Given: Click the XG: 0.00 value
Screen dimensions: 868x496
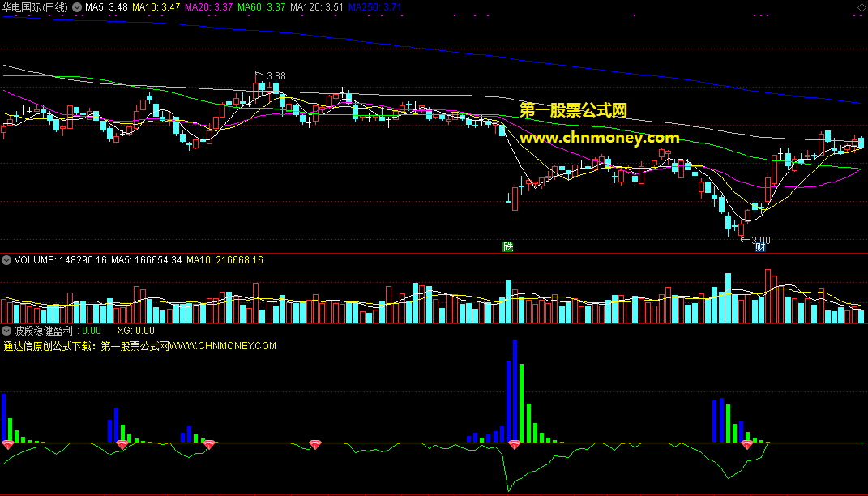Looking at the screenshot, I should click(135, 331).
